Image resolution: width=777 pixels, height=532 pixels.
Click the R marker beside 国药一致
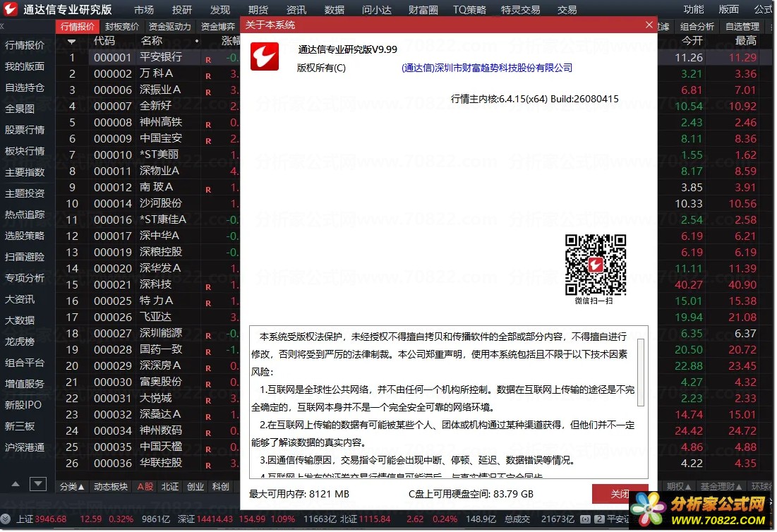tap(208, 352)
